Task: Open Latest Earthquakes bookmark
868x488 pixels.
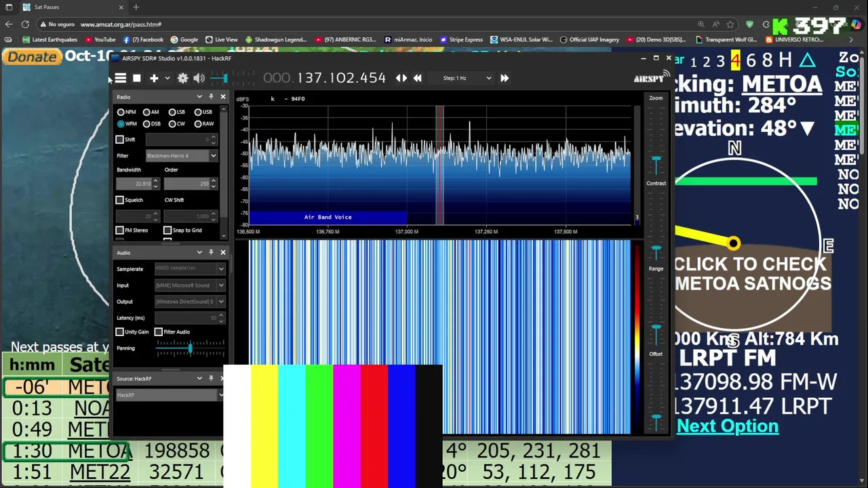Action: point(50,39)
